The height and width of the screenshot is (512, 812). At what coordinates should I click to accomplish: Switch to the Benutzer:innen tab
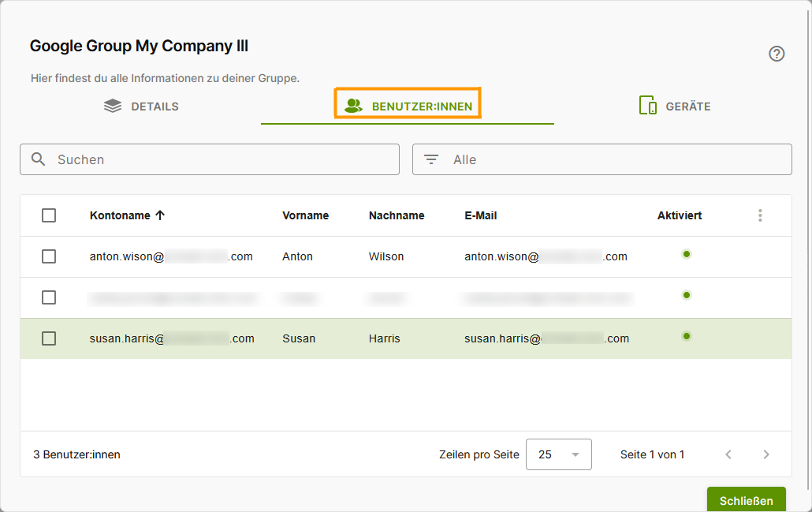(408, 106)
